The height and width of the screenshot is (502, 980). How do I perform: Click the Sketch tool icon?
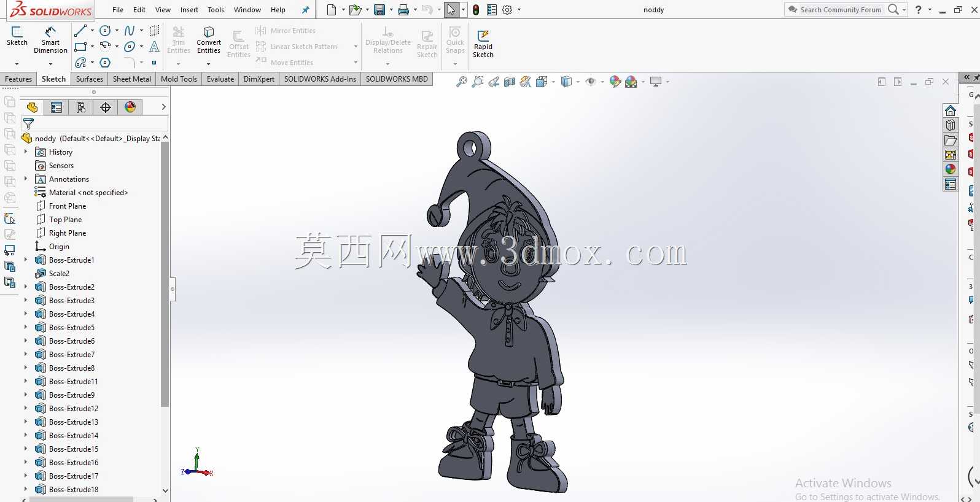coord(17,36)
